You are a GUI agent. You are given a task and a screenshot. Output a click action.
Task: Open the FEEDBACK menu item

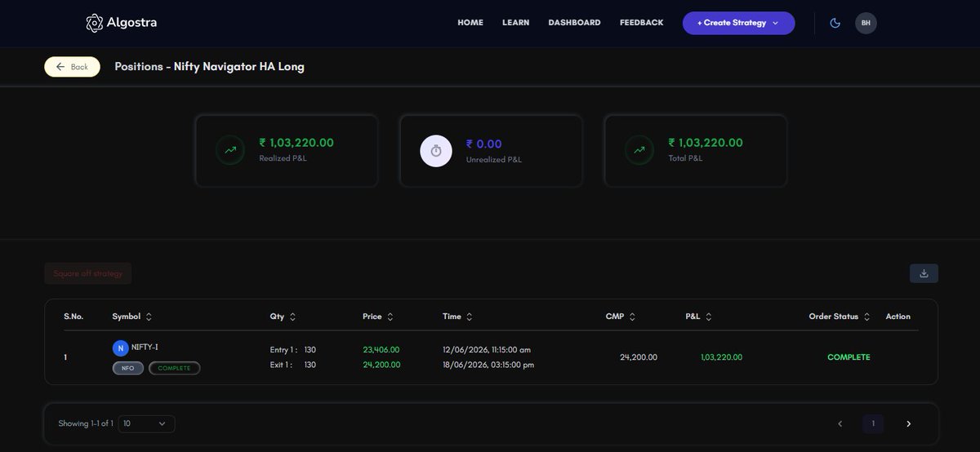pos(641,23)
